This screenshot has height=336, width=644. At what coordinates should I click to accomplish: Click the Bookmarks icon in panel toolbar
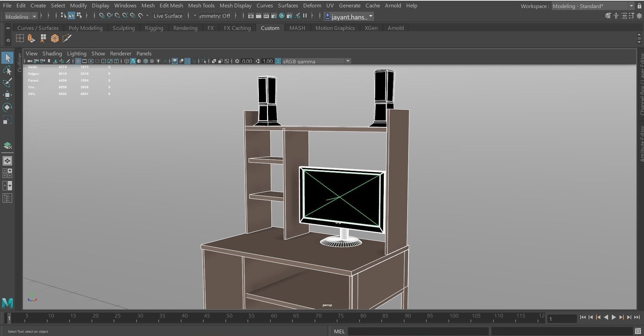tap(49, 61)
